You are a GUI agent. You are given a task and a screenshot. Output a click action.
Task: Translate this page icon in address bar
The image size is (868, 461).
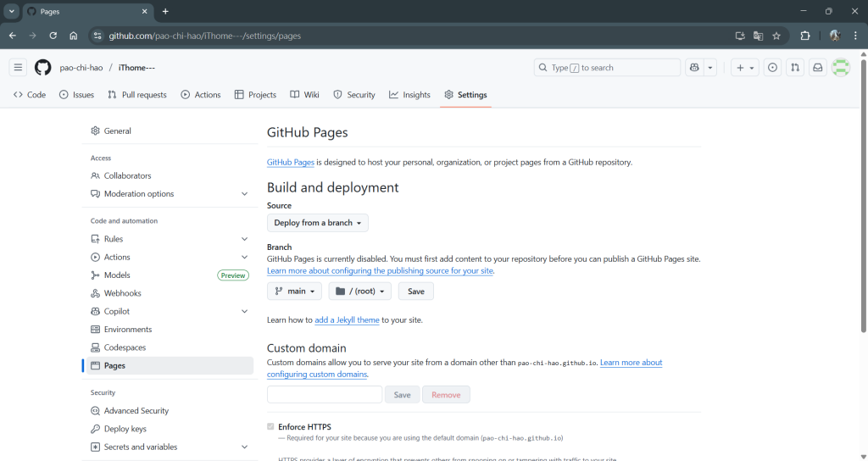click(x=759, y=36)
